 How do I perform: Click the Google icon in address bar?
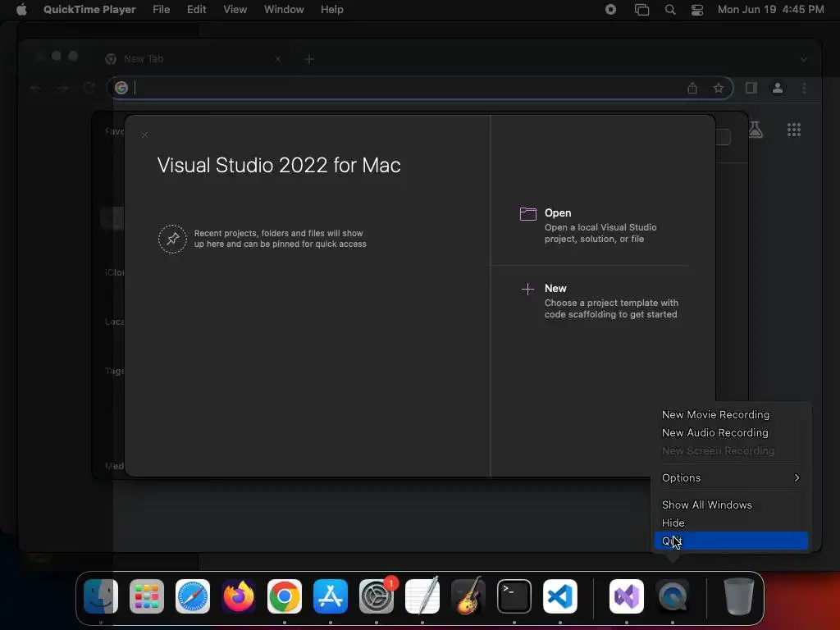(121, 88)
